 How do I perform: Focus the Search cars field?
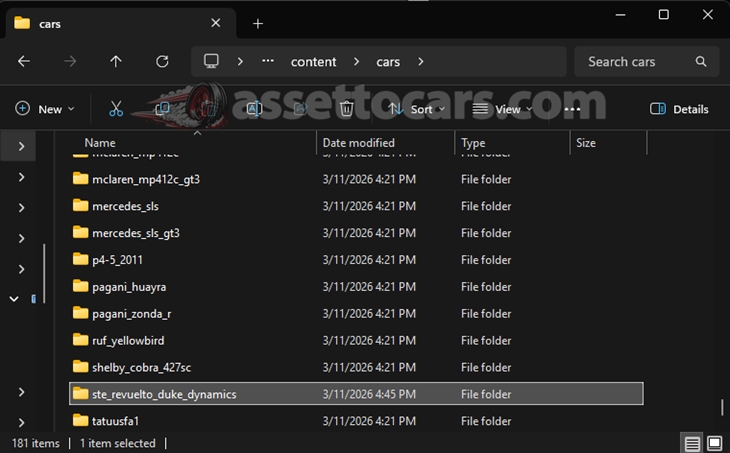tap(647, 61)
